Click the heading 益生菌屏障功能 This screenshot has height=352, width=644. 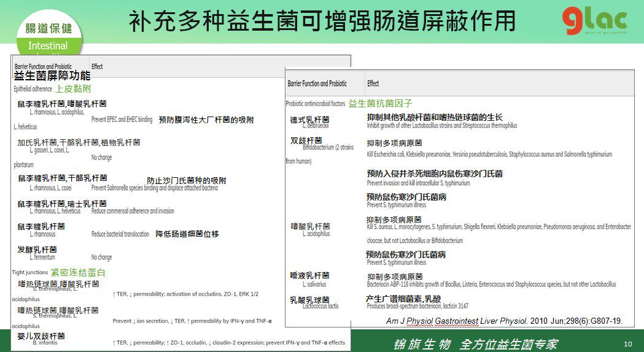52,75
